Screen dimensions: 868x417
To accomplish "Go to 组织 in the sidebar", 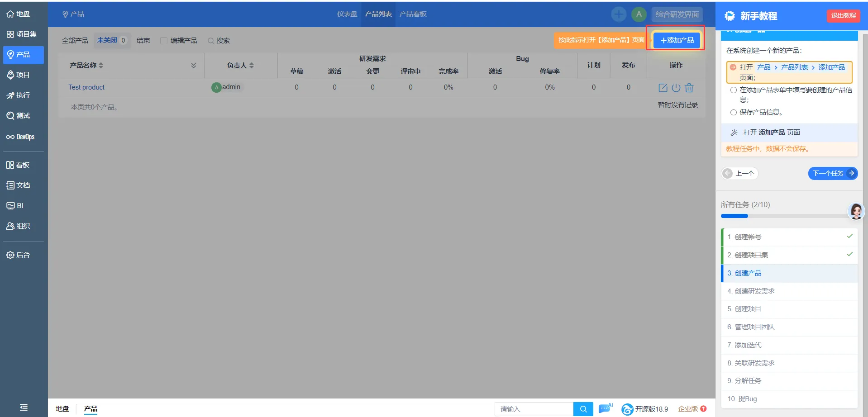I will click(19, 226).
